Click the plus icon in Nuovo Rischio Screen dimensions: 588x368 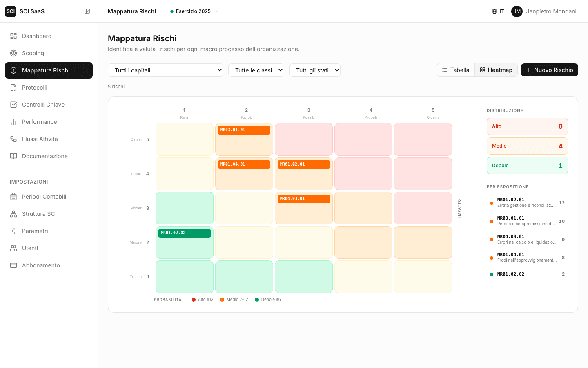[x=529, y=70]
